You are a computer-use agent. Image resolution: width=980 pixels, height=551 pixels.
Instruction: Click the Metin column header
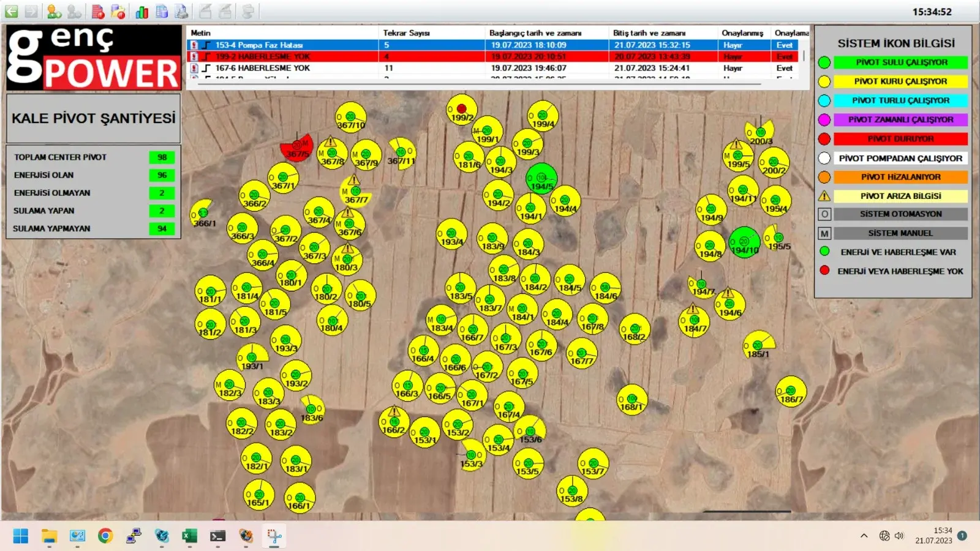tap(201, 33)
